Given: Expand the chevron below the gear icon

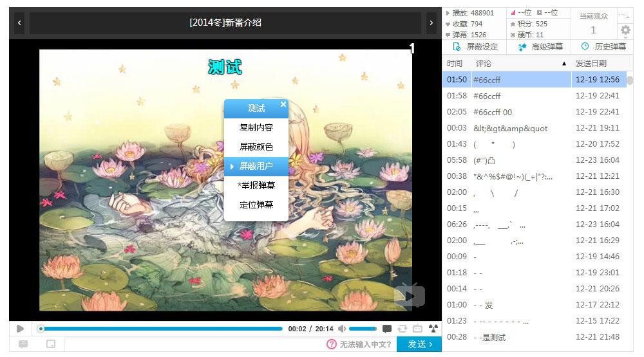Looking at the screenshot, I should 625,38.
